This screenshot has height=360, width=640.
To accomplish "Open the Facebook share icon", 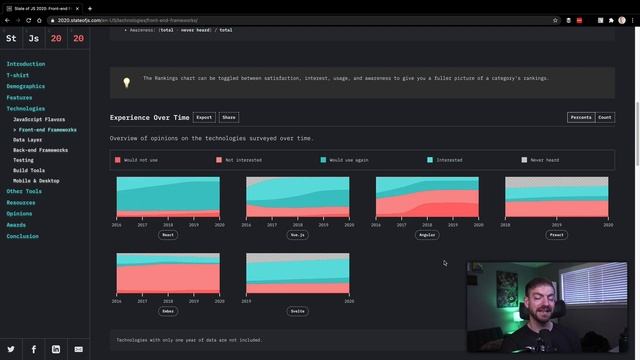I will [33, 349].
